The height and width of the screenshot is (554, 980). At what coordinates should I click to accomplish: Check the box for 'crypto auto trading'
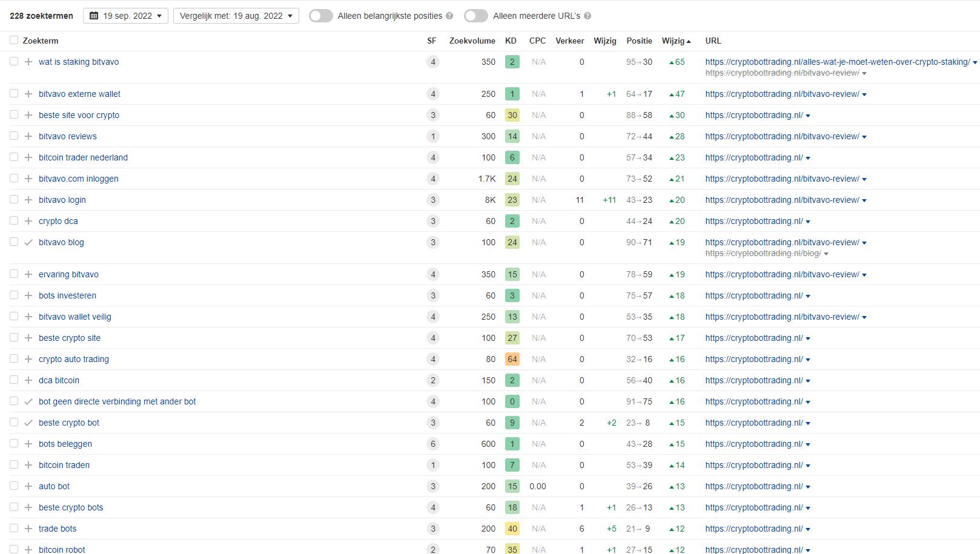click(x=14, y=358)
